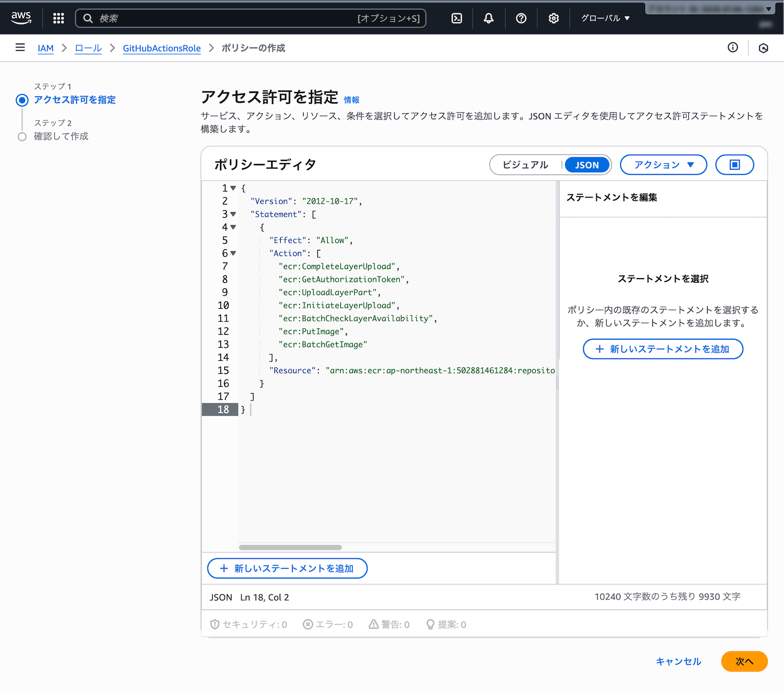Go to GitHubActionsRole breadcrumb link

(162, 48)
